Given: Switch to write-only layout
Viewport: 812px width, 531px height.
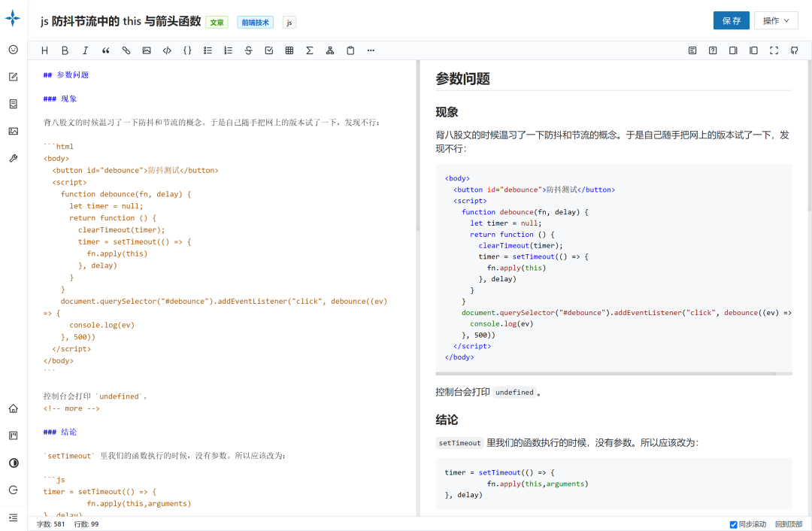Looking at the screenshot, I should 733,50.
